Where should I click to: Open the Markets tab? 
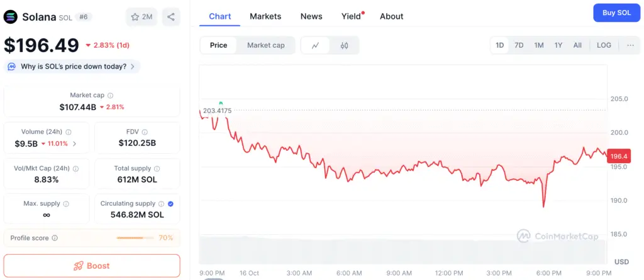(265, 16)
